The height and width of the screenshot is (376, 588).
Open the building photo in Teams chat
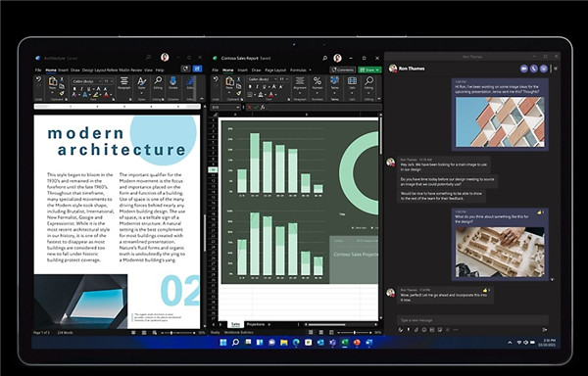point(500,122)
